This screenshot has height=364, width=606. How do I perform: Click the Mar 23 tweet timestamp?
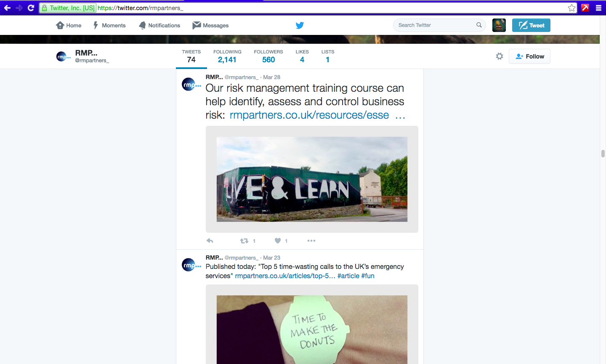(271, 258)
